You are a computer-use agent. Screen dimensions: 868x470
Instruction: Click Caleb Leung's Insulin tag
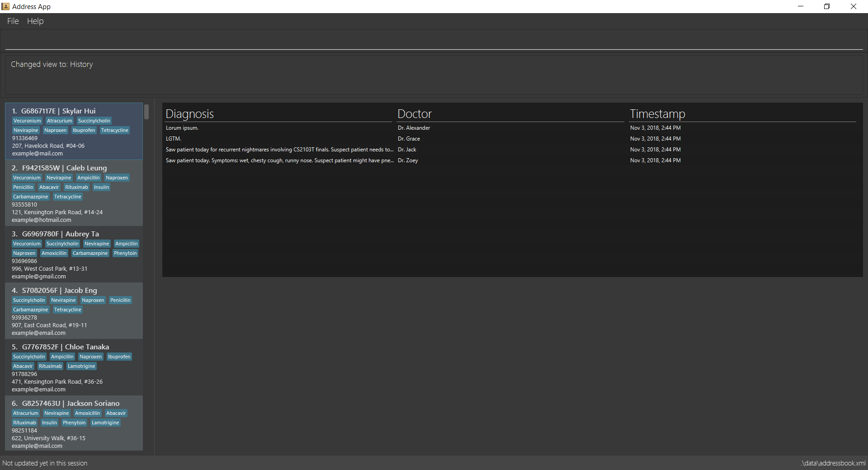point(101,187)
